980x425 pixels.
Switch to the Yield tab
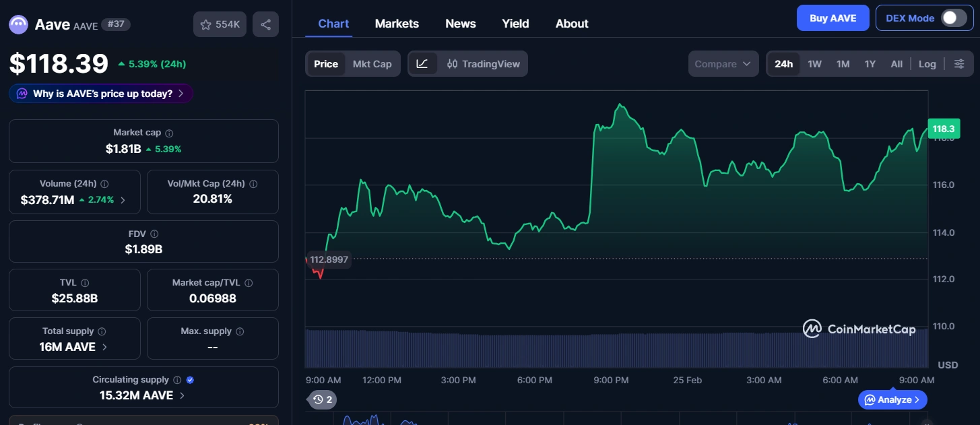pos(515,24)
